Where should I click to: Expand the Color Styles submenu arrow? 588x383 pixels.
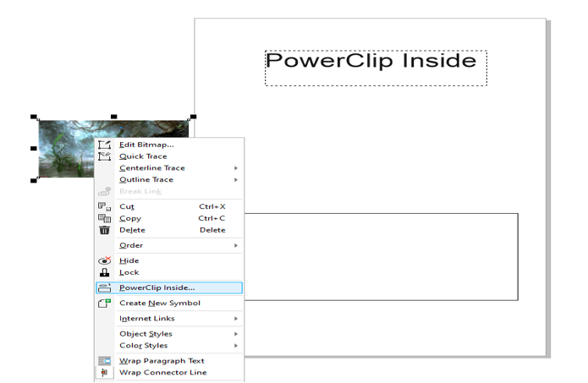click(236, 346)
